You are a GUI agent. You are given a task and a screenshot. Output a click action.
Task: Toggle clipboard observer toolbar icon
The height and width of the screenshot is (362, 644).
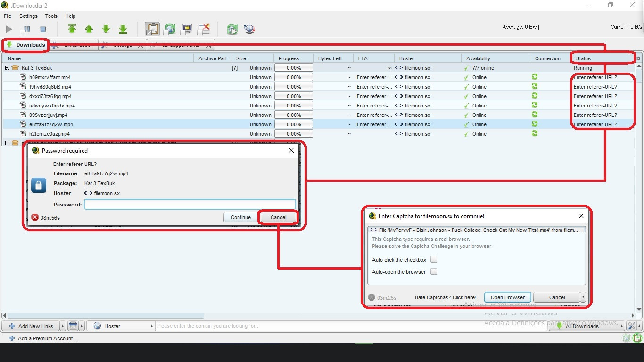tap(152, 29)
